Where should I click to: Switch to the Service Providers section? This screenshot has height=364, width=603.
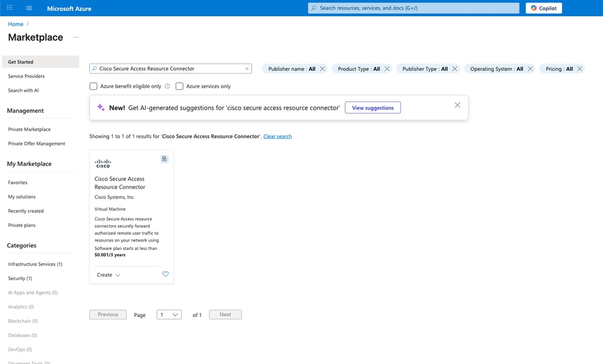[27, 76]
